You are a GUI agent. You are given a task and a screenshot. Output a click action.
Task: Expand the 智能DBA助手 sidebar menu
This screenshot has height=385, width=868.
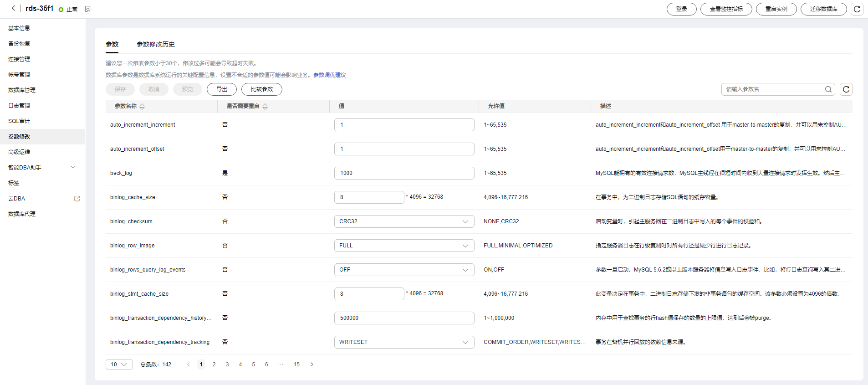[x=73, y=168]
